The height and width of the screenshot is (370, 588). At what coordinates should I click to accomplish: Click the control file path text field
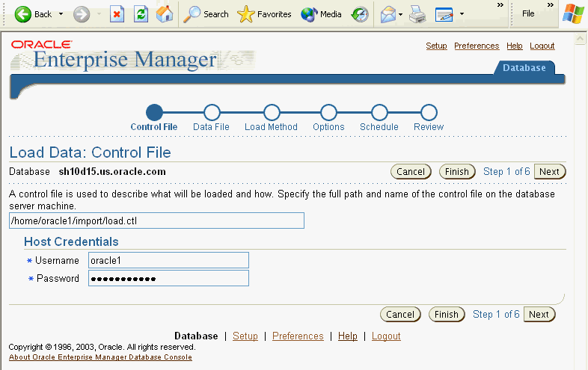point(156,221)
